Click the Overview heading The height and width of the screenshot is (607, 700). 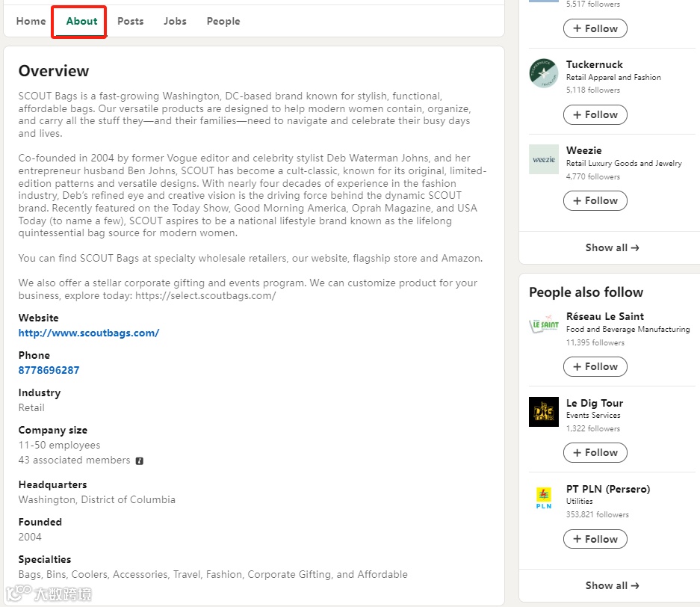click(54, 71)
